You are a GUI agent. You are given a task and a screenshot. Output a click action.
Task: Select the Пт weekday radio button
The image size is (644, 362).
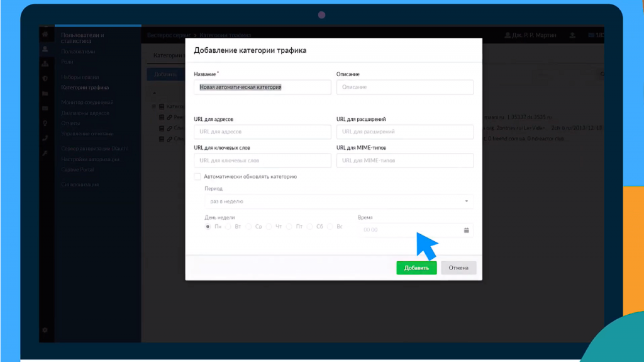point(289,227)
